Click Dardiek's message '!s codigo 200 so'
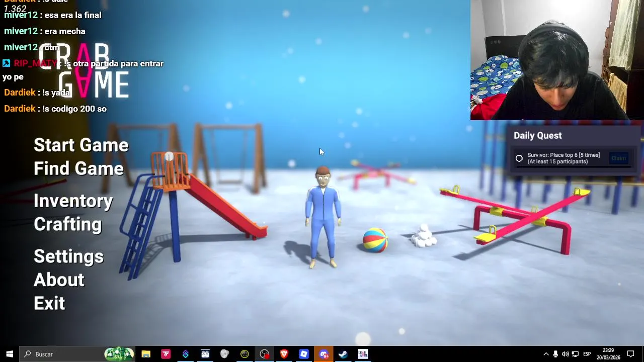The width and height of the screenshot is (644, 362). point(74,109)
